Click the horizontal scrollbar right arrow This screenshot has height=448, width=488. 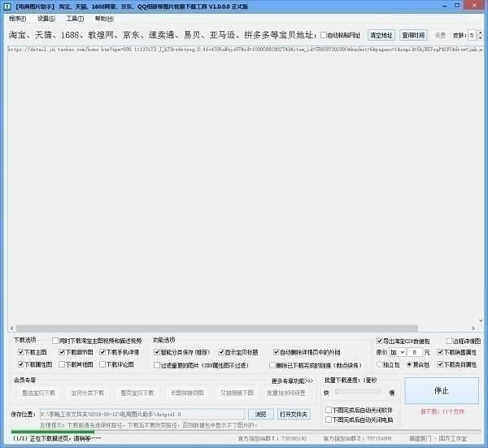[x=473, y=328]
